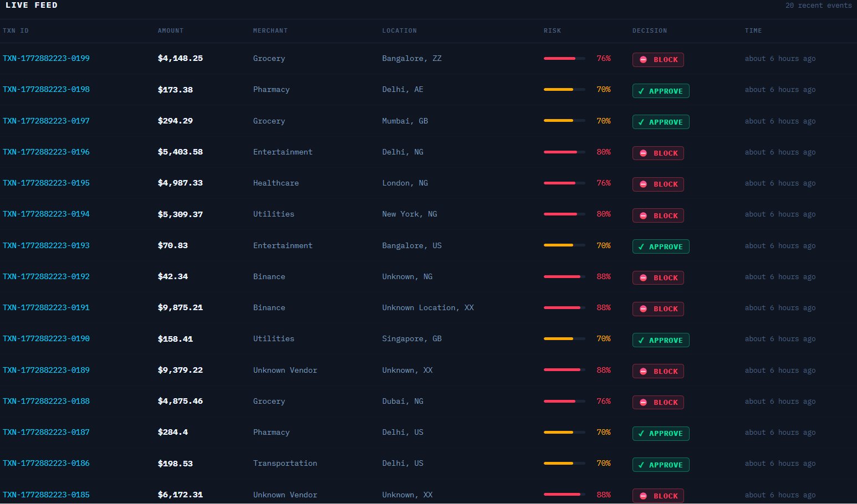
Task: Click the location "Singapore, GB"
Action: point(412,338)
